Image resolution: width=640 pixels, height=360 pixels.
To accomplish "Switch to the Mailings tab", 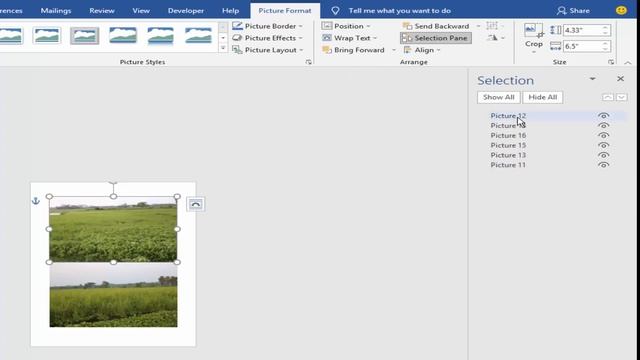I will pyautogui.click(x=56, y=11).
